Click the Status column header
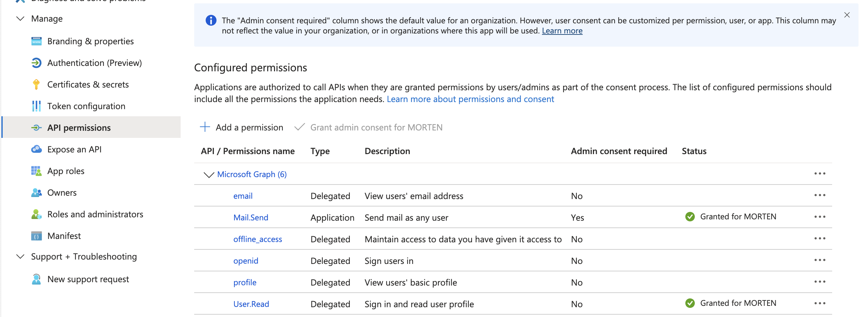This screenshot has height=317, width=868. (x=694, y=151)
